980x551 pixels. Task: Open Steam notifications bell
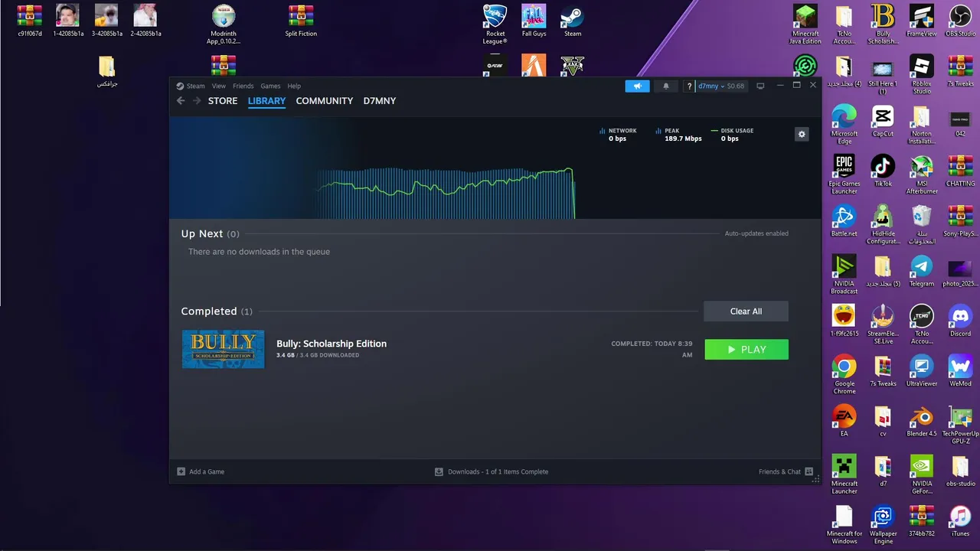tap(666, 86)
